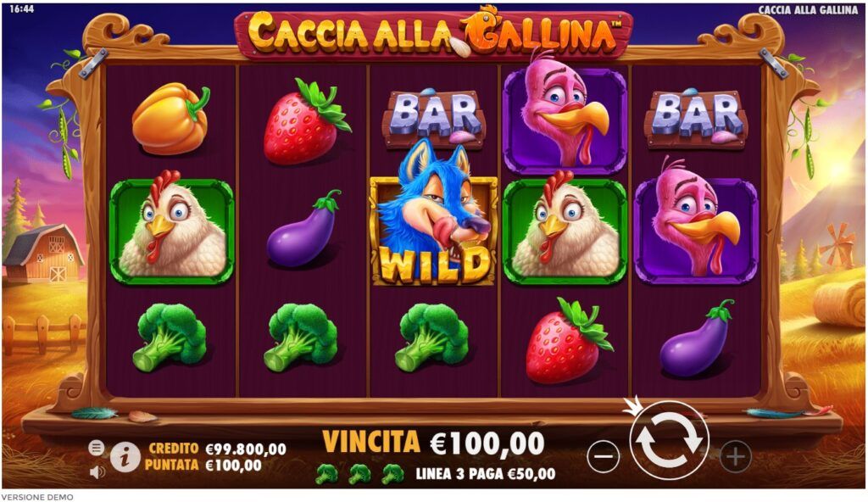This screenshot has height=502, width=868.
Task: Click the broccoli symbol on reel one
Action: point(170,337)
